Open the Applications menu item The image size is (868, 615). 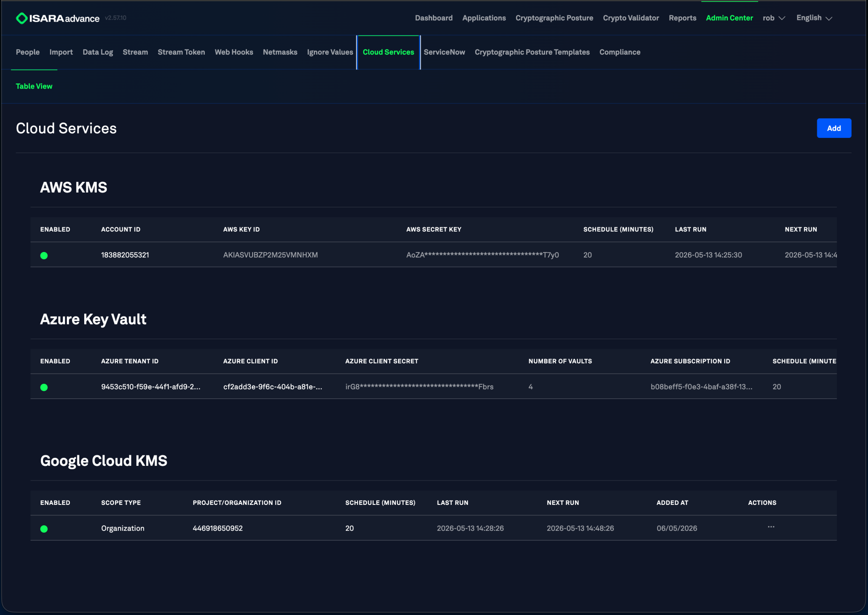(x=484, y=18)
